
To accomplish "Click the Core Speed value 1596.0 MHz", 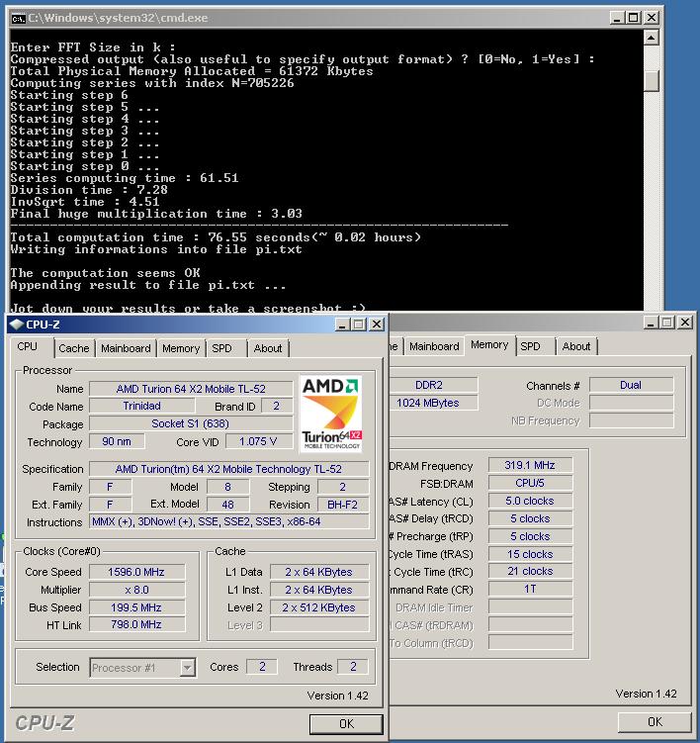I will pyautogui.click(x=136, y=572).
